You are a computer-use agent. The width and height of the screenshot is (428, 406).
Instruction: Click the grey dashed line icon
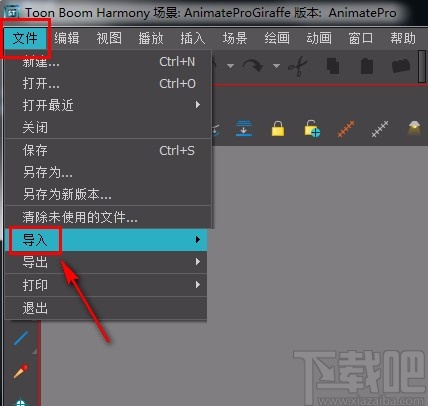[x=380, y=129]
